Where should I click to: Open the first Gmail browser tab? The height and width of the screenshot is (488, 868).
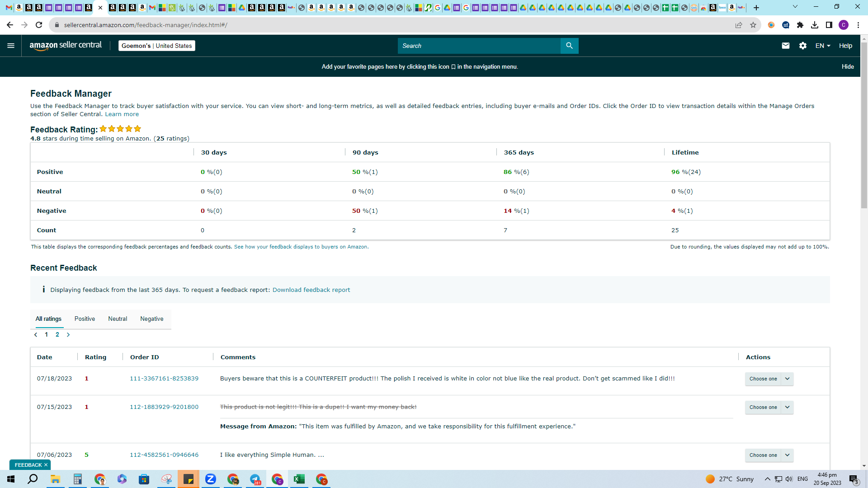point(9,8)
